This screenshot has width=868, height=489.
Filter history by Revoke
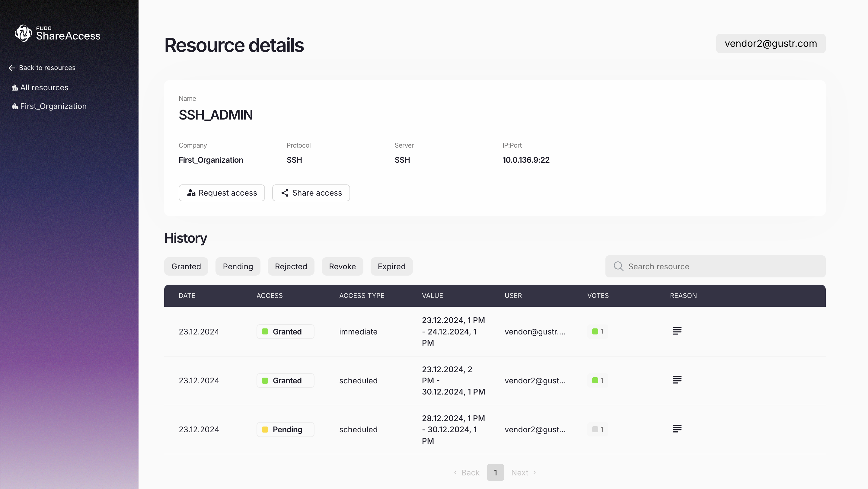click(x=342, y=266)
